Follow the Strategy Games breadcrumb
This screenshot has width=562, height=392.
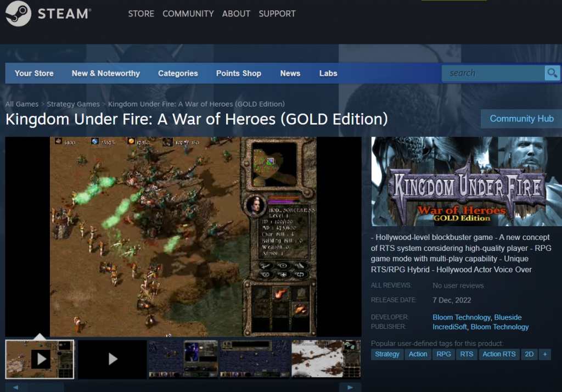pyautogui.click(x=73, y=104)
